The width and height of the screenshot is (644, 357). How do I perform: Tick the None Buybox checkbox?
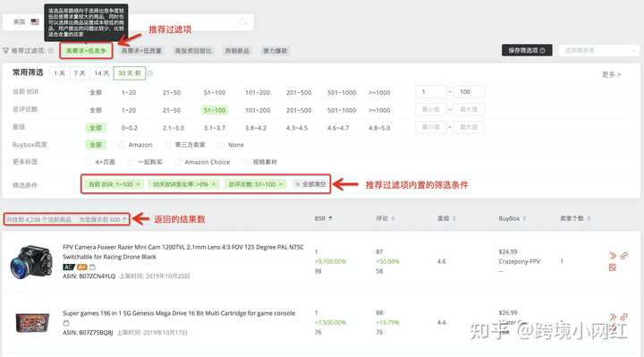point(221,145)
